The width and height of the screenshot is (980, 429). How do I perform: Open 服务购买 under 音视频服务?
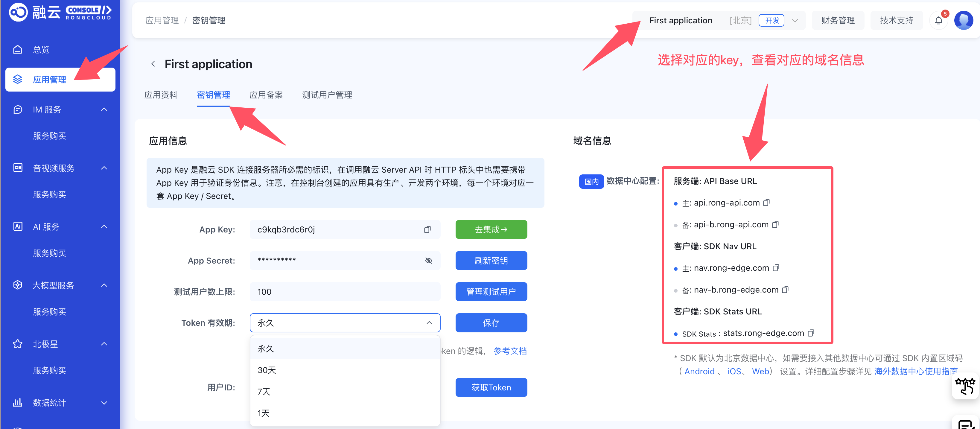click(x=49, y=194)
